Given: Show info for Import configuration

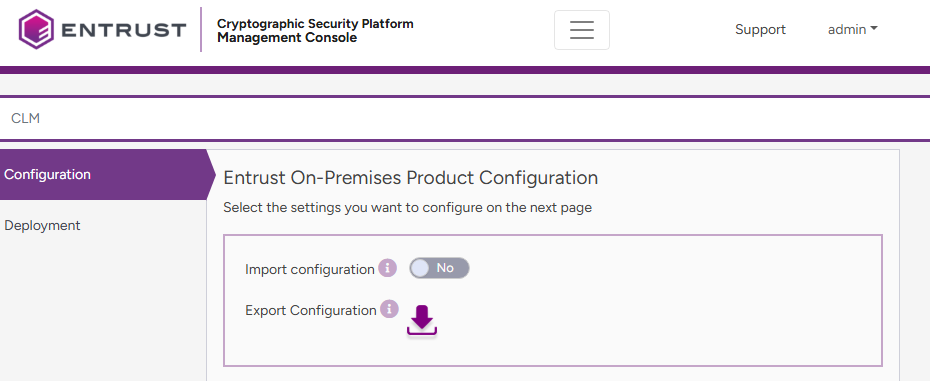Looking at the screenshot, I should [387, 268].
